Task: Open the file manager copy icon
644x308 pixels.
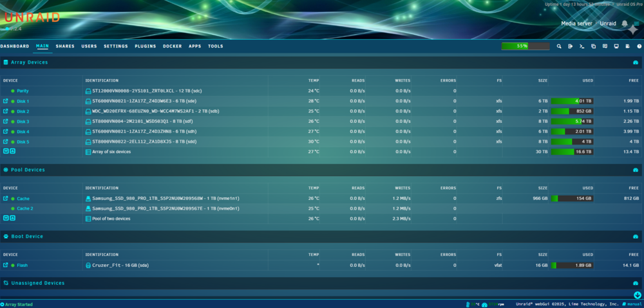Action: [594, 46]
